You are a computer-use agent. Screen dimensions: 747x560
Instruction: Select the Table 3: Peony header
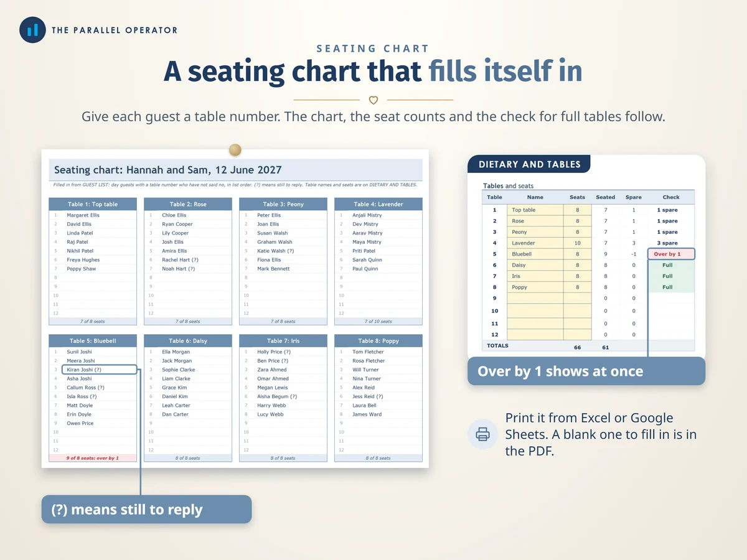tap(283, 204)
